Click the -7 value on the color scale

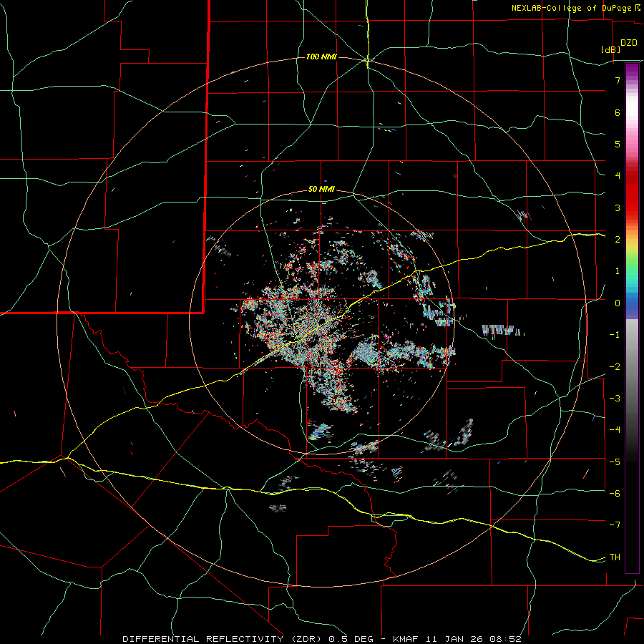pos(615,525)
